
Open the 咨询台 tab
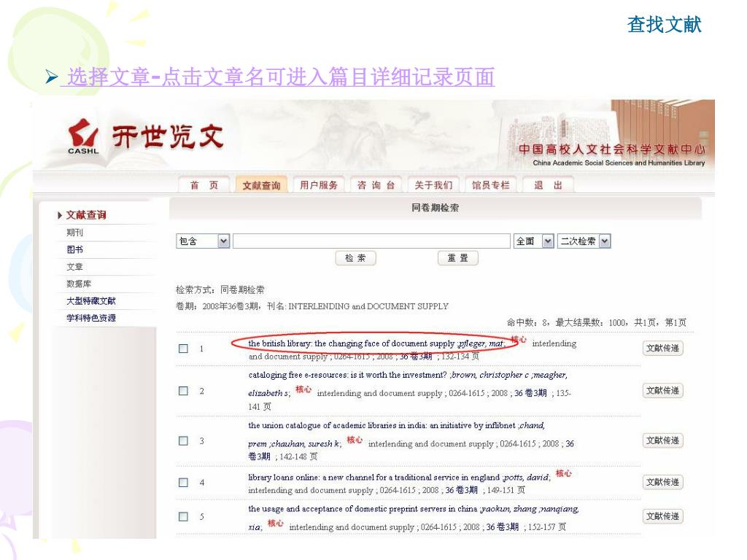pos(376,185)
